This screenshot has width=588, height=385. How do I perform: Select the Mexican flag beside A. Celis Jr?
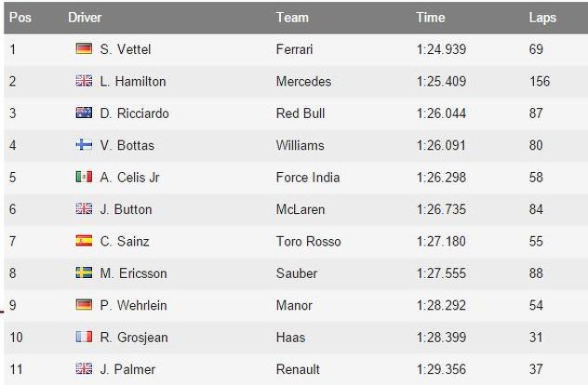(84, 177)
